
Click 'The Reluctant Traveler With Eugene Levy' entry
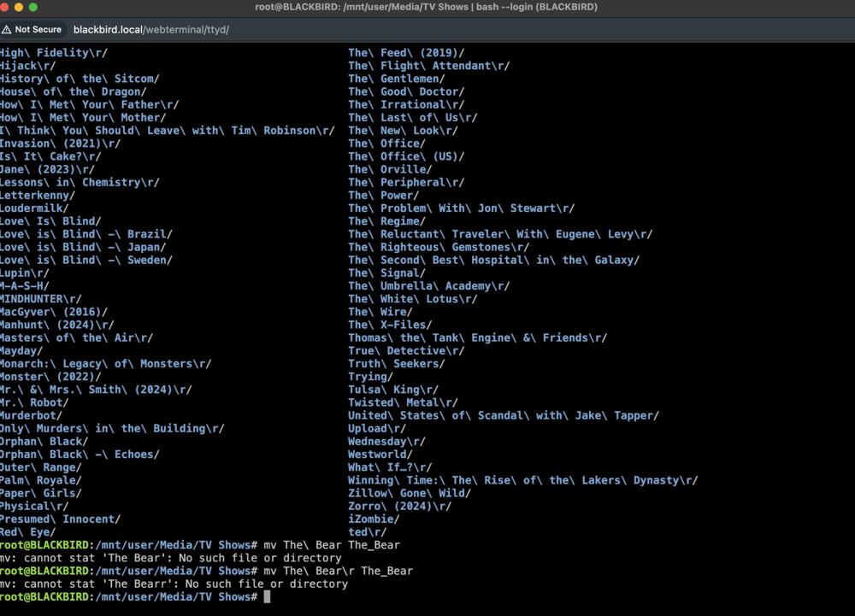(x=500, y=234)
